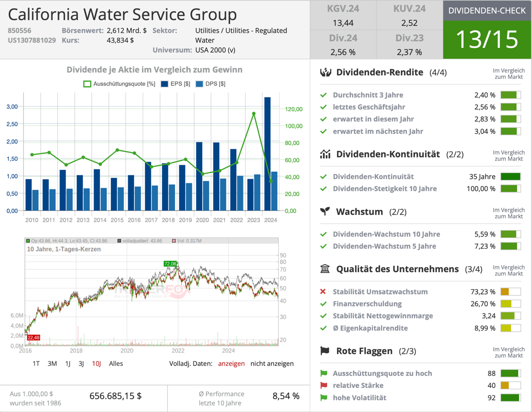The width and height of the screenshot is (532, 412).
Task: Select the 1T chart timeframe
Action: point(36,364)
